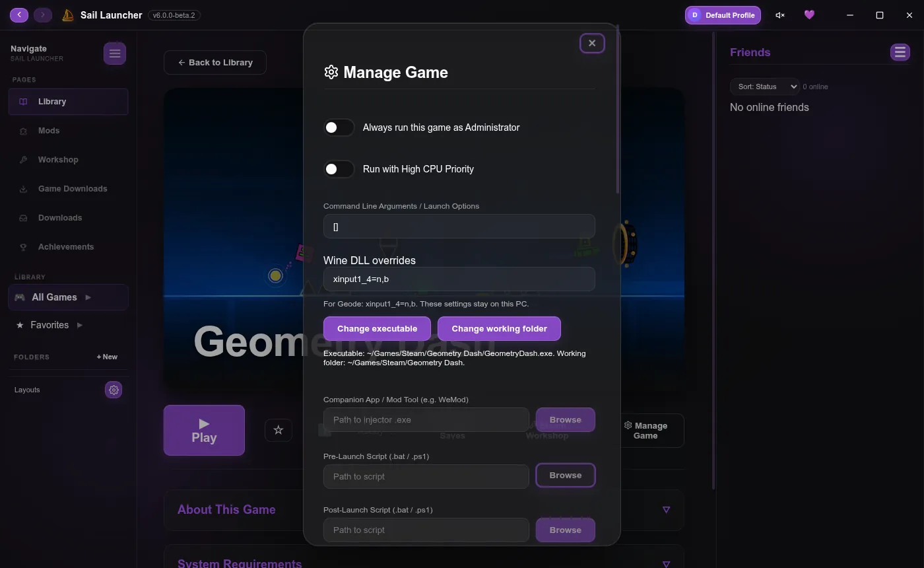Browse for Post-Launch Script
The height and width of the screenshot is (568, 924).
click(x=565, y=530)
